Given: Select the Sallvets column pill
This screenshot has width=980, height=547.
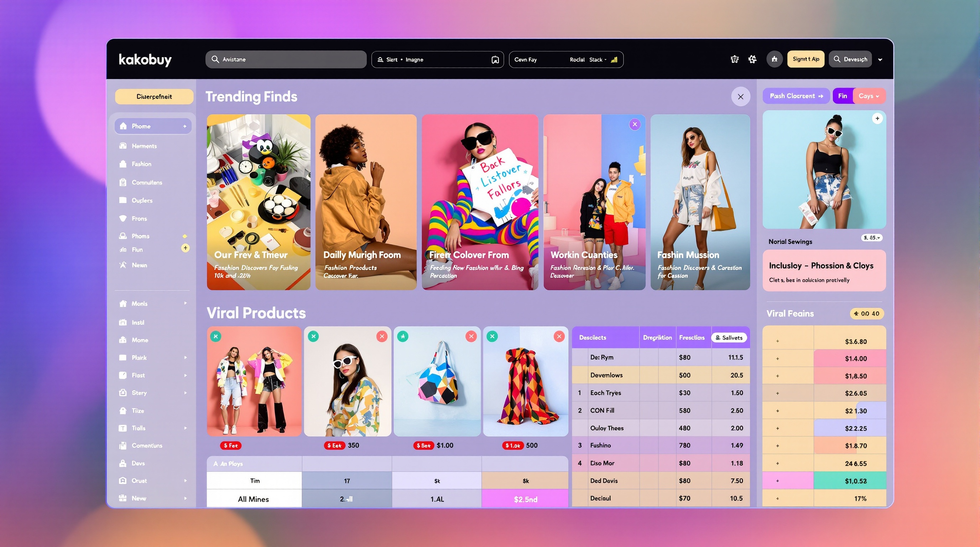Looking at the screenshot, I should click(729, 337).
